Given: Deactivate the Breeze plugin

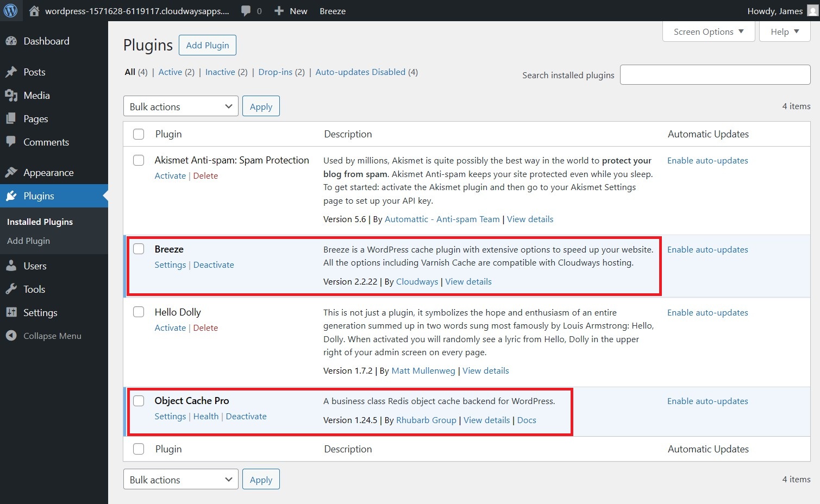Looking at the screenshot, I should (x=214, y=264).
